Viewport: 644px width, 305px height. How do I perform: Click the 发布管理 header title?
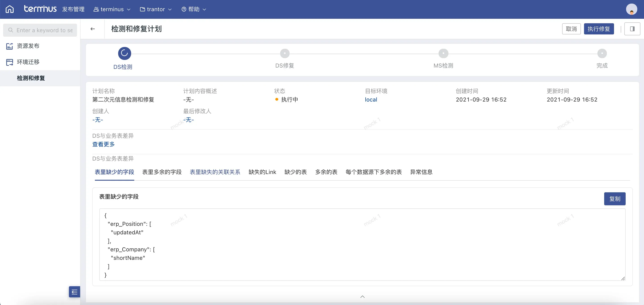[73, 9]
